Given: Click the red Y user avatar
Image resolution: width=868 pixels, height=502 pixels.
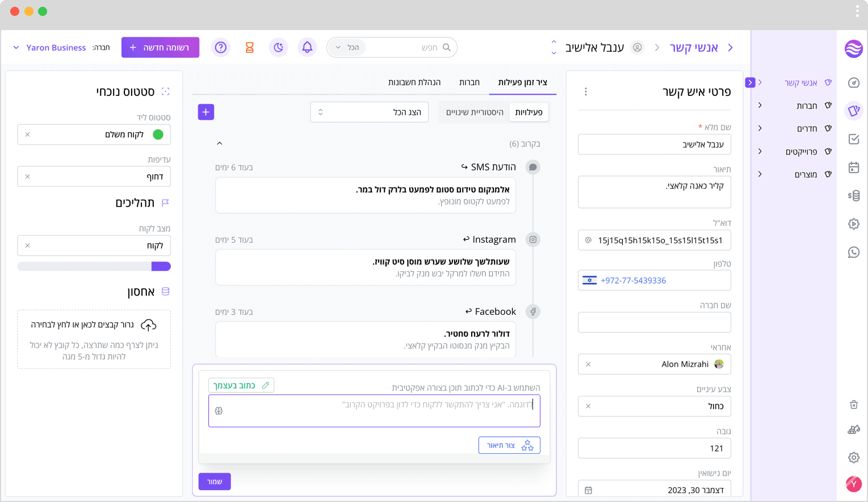Looking at the screenshot, I should tap(854, 484).
